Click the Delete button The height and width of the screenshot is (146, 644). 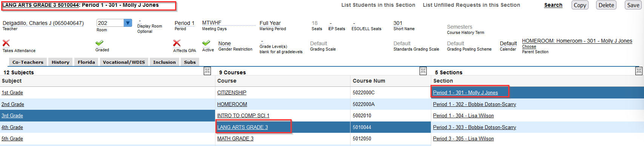(606, 5)
